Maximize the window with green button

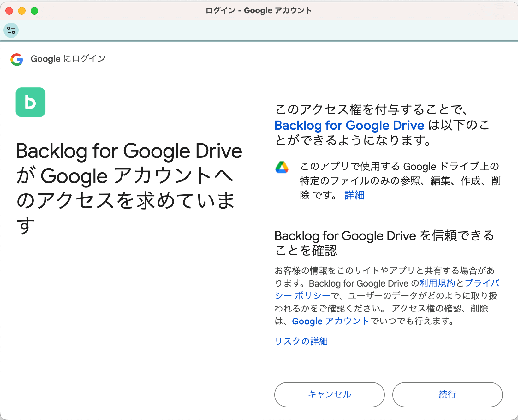(x=34, y=11)
